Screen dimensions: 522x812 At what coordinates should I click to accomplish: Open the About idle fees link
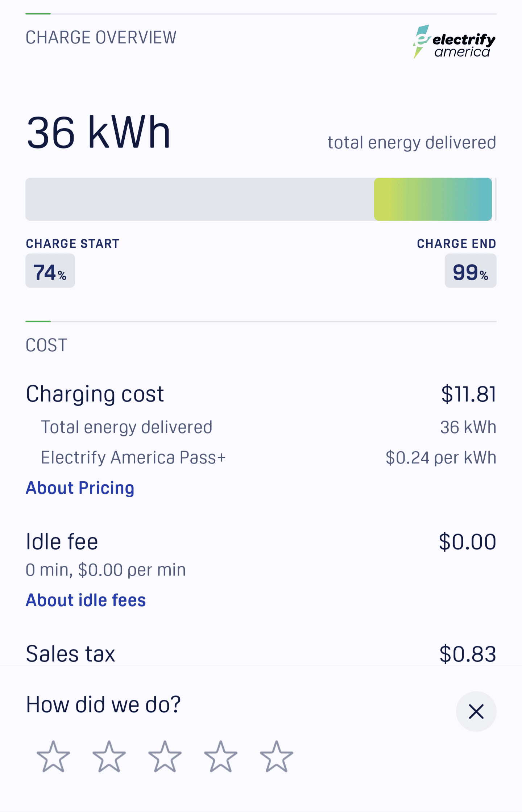pyautogui.click(x=86, y=600)
